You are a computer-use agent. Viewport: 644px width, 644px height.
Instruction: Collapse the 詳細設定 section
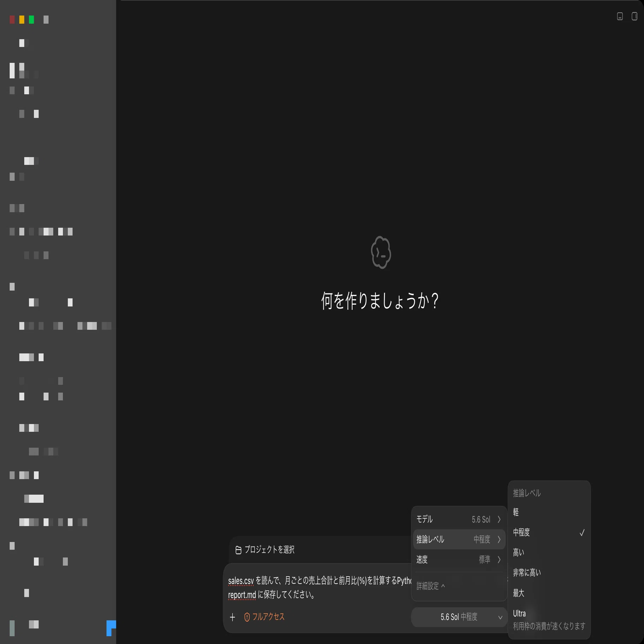tap(431, 586)
